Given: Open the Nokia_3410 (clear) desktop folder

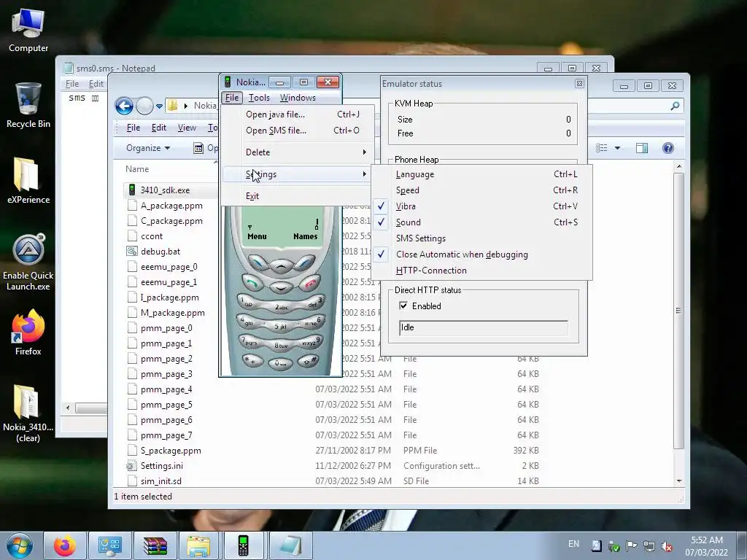Looking at the screenshot, I should pos(28,413).
